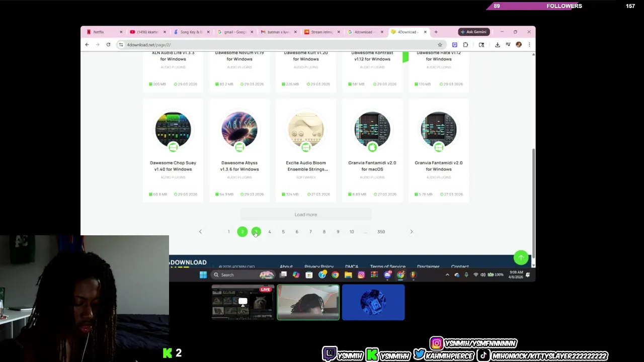Image resolution: width=644 pixels, height=362 pixels.
Task: Select the LIVE screen share source thumbnail
Action: 243,303
